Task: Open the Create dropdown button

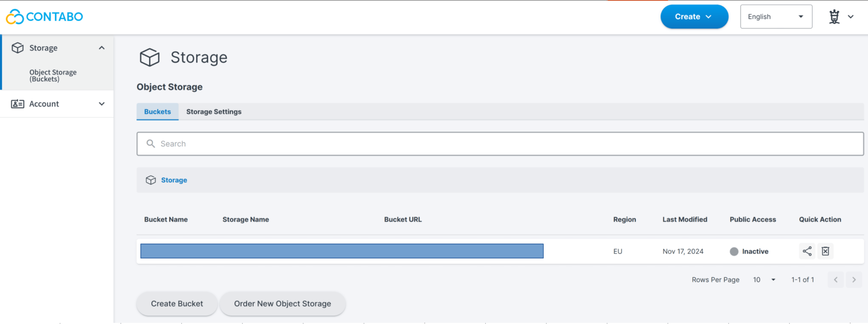Action: 694,17
